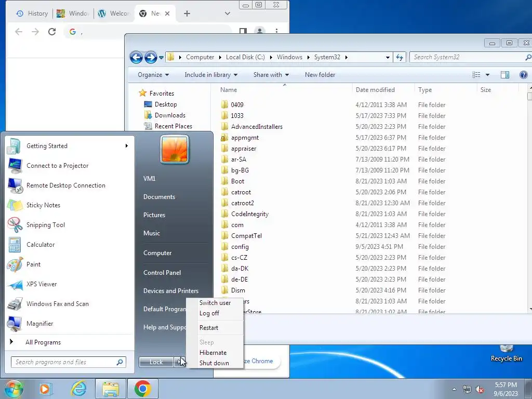
Task: Open the Snipping Tool
Action: 70,224
